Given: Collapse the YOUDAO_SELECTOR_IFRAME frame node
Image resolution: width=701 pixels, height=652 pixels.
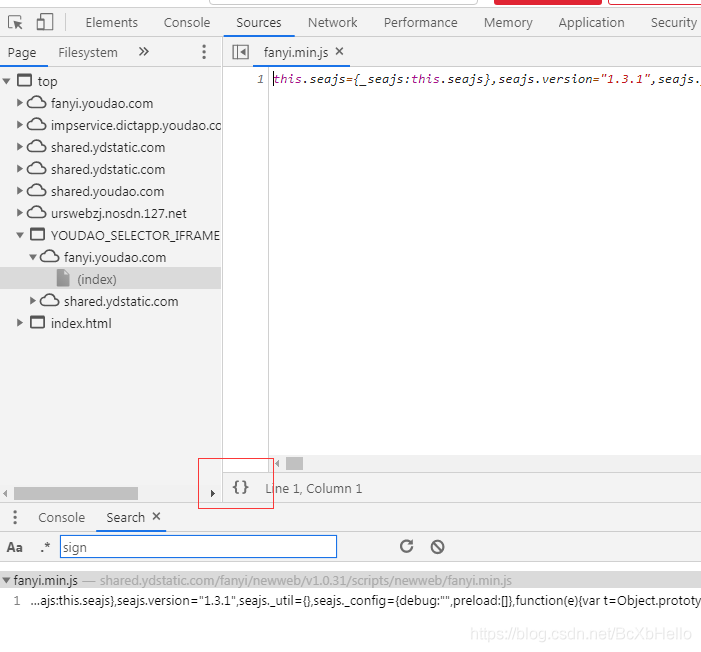Looking at the screenshot, I should (20, 235).
